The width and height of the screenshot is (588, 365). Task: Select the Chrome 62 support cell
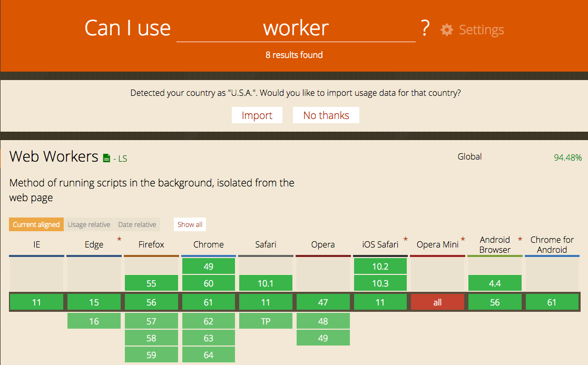[x=209, y=321]
